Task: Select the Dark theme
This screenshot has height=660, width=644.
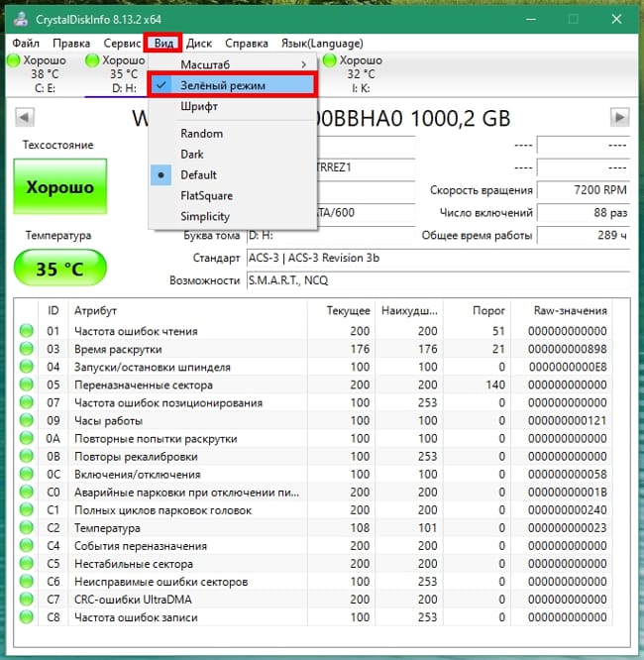Action: tap(233, 154)
